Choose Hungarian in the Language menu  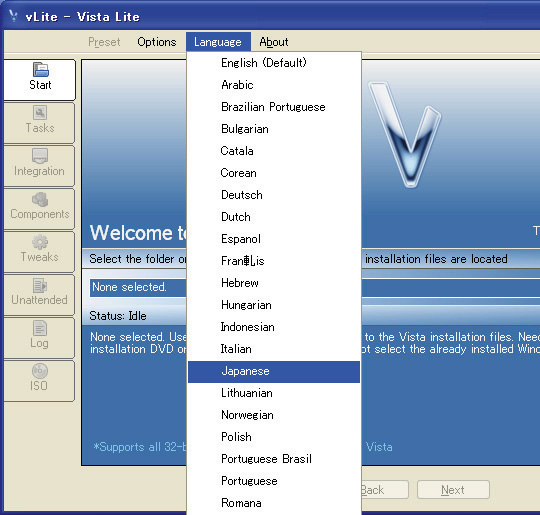(x=274, y=305)
